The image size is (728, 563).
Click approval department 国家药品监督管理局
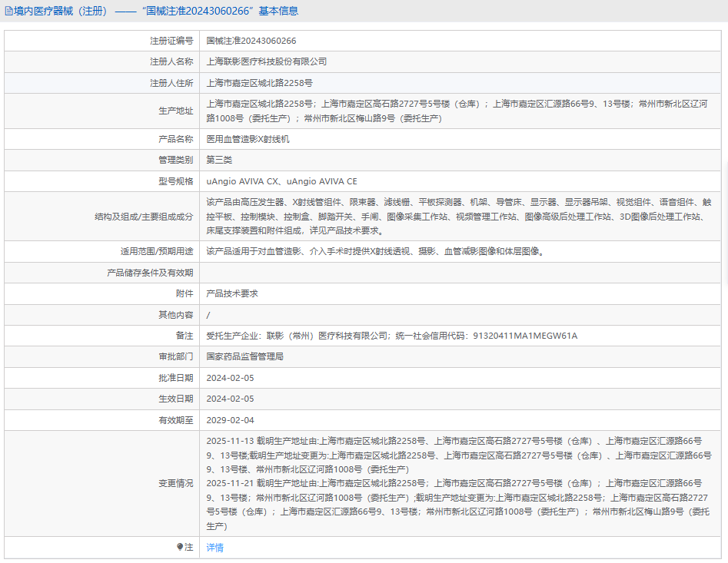coord(244,356)
